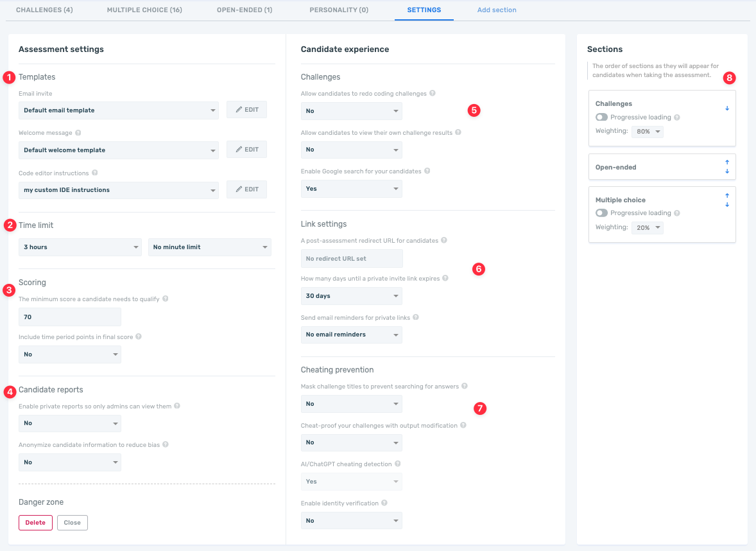
Task: Click the up arrow on Open-ended section
Action: (727, 163)
